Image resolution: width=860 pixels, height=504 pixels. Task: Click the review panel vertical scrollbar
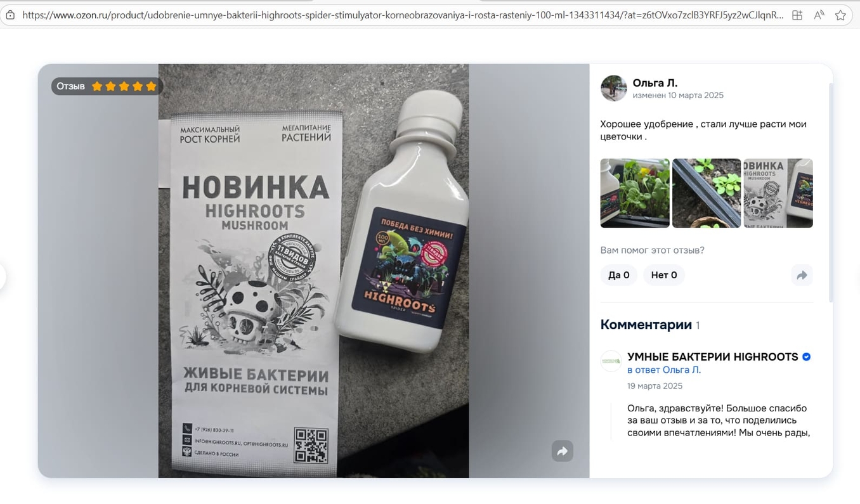pyautogui.click(x=830, y=190)
